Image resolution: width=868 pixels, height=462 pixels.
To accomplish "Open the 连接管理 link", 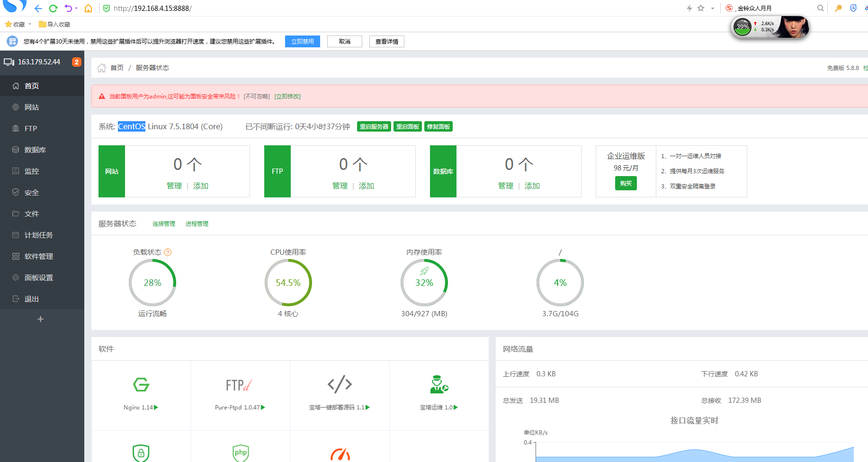I will tap(164, 224).
